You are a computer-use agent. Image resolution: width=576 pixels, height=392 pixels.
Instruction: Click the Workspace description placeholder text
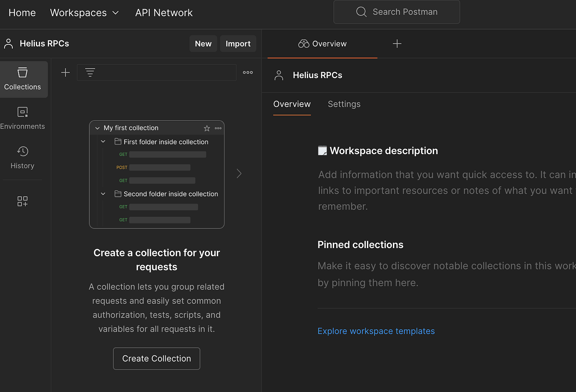click(447, 190)
